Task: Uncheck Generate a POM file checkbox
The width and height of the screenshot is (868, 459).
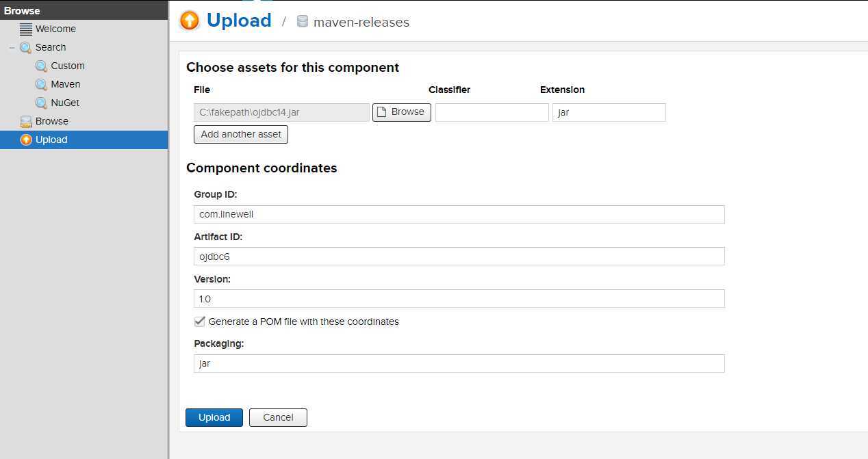Action: click(200, 322)
